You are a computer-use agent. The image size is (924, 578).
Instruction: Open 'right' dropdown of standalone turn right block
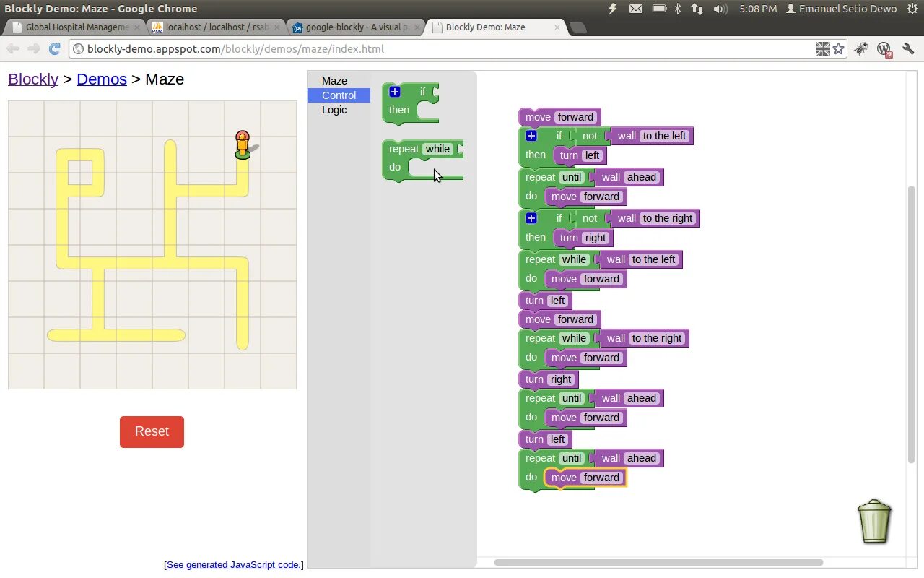point(560,379)
